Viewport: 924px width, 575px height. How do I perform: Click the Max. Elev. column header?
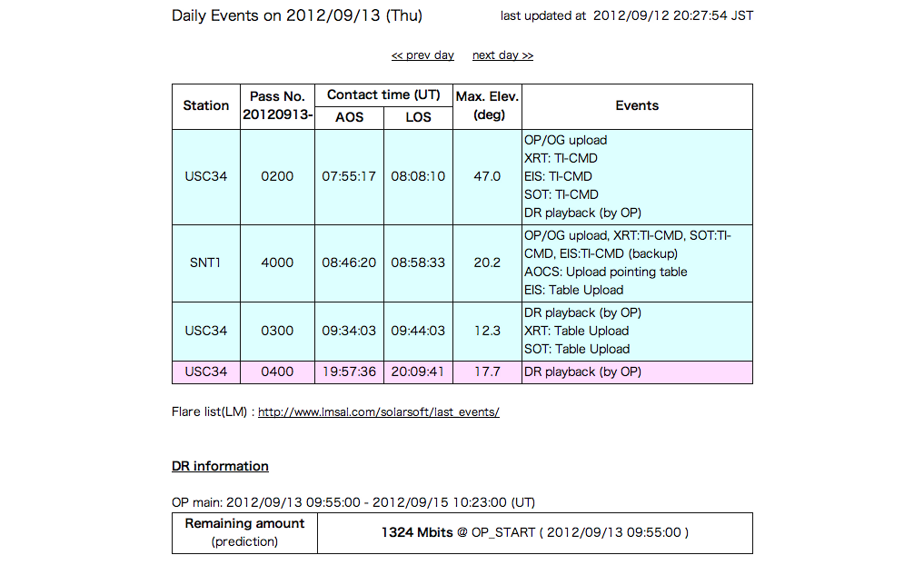pyautogui.click(x=487, y=105)
